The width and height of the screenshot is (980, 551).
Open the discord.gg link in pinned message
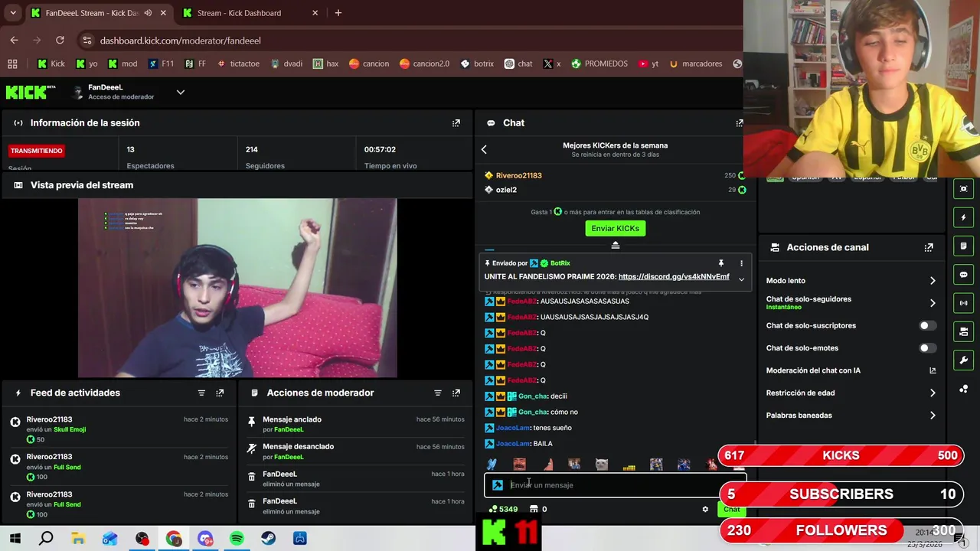pos(674,277)
